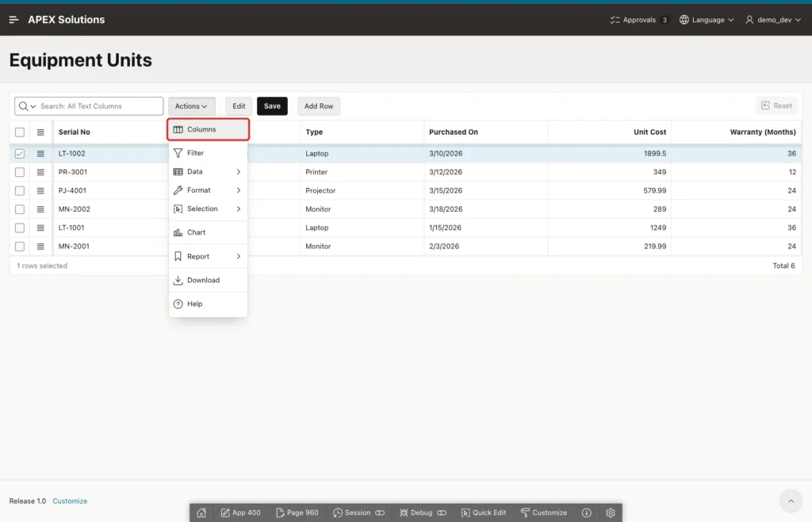This screenshot has width=812, height=522.
Task: Open the hamburger navigation menu
Action: [x=14, y=20]
